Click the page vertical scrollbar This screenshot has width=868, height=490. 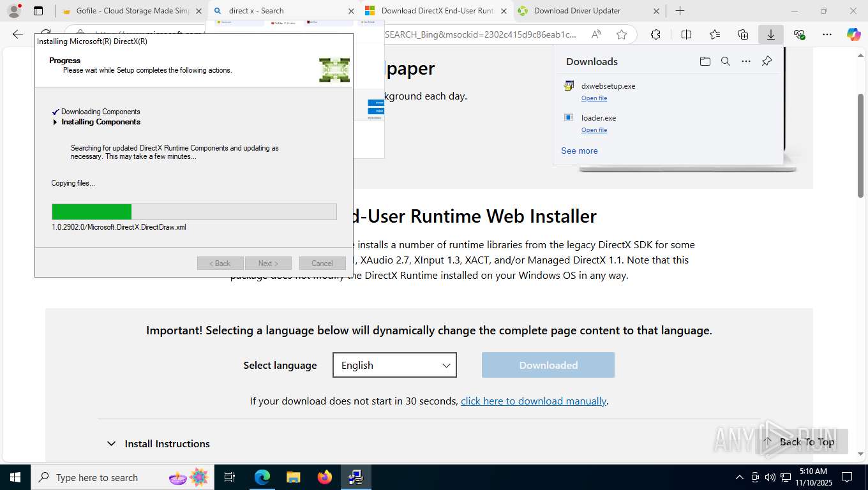point(860,145)
